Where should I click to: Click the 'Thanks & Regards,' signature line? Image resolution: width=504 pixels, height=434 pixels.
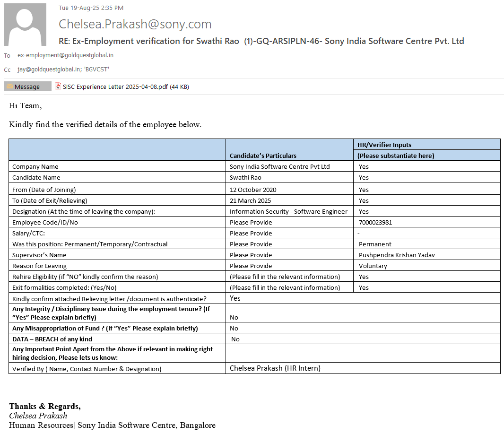pyautogui.click(x=45, y=407)
